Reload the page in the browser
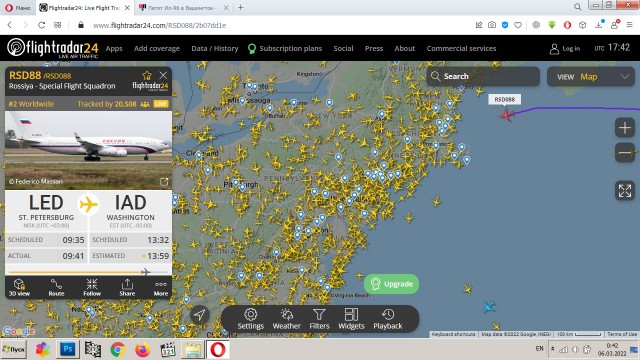Image resolution: width=640 pixels, height=360 pixels. 42,25
